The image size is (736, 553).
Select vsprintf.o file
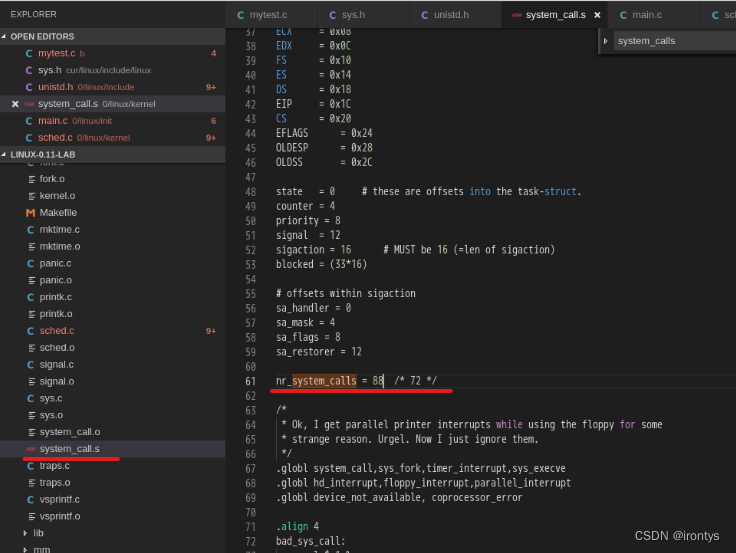coord(113,517)
